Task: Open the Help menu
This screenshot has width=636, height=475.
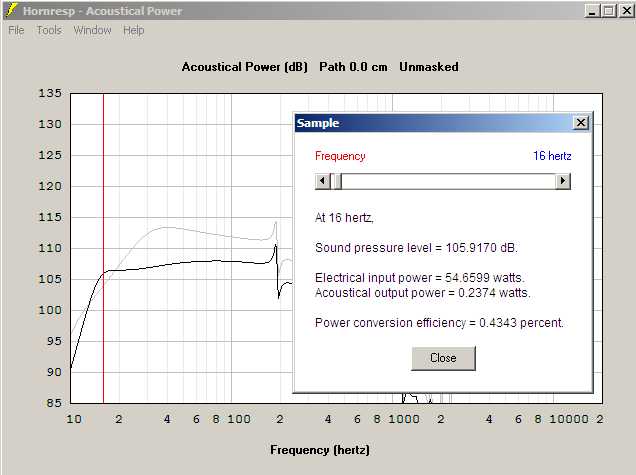Action: 133,30
